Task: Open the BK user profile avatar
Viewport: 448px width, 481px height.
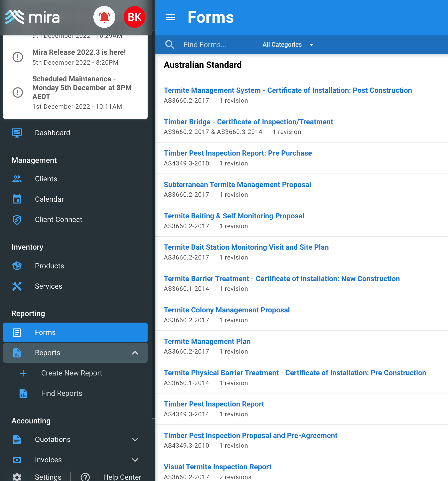Action: pyautogui.click(x=135, y=17)
